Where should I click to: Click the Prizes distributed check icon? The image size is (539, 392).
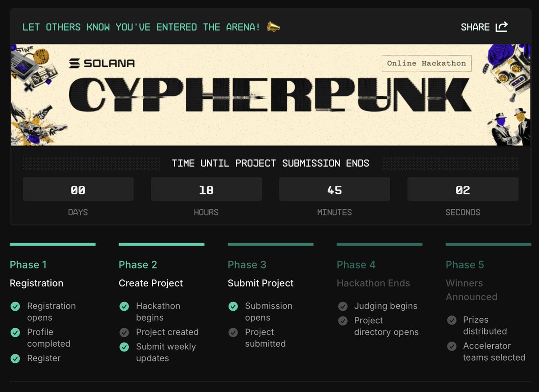pyautogui.click(x=451, y=320)
